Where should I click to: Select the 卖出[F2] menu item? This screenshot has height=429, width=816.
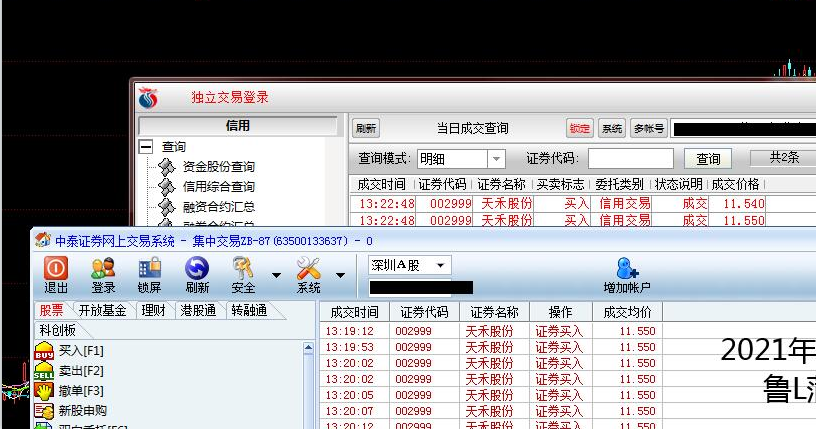(x=81, y=371)
